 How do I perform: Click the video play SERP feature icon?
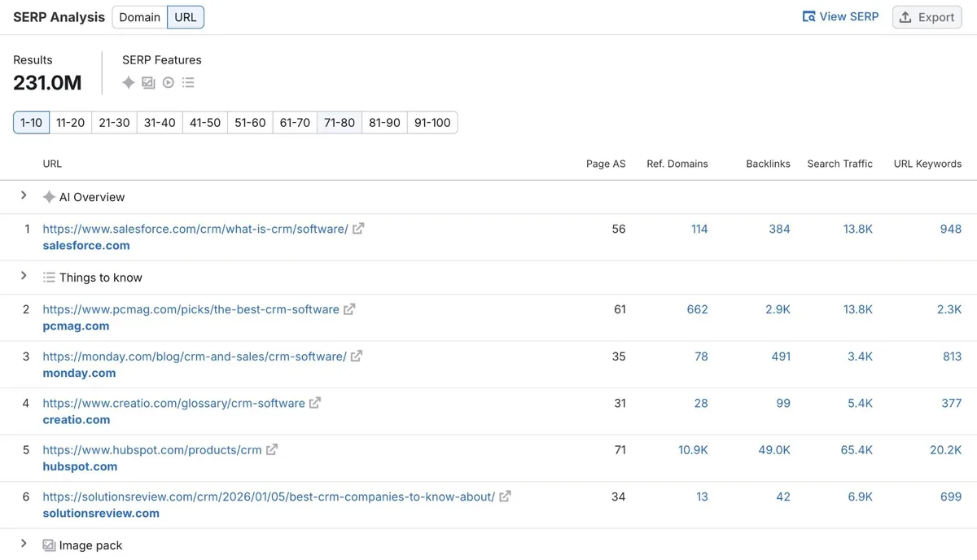tap(169, 82)
